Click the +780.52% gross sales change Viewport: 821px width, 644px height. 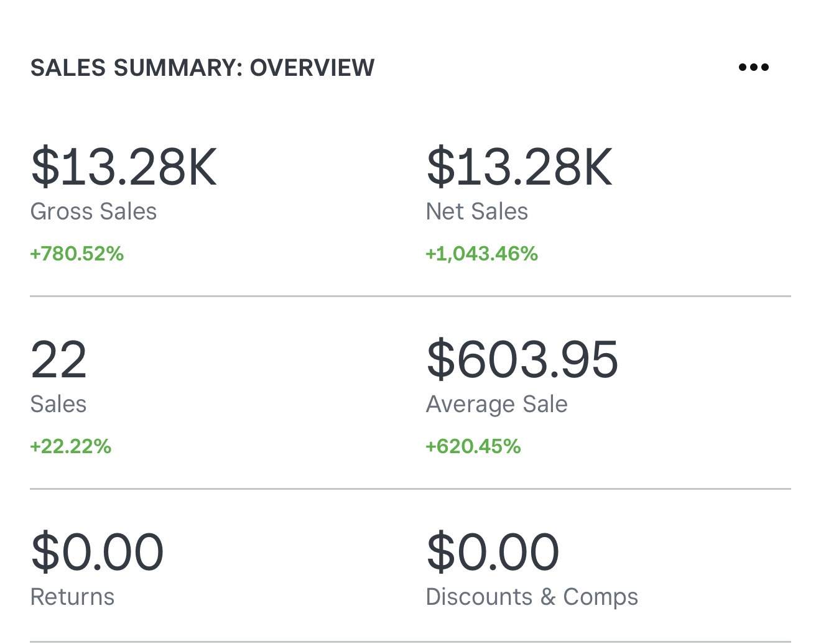tap(77, 254)
